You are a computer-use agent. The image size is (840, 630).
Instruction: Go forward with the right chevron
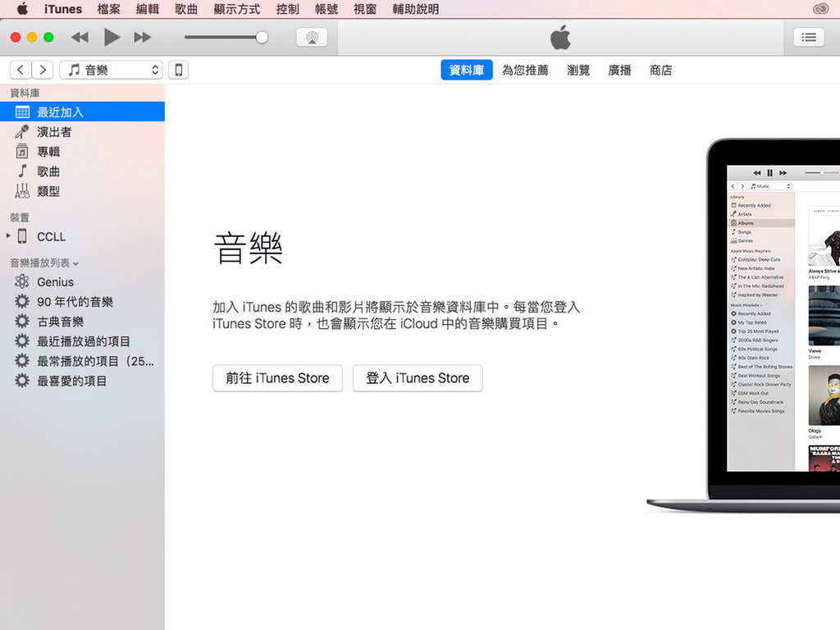[x=43, y=70]
